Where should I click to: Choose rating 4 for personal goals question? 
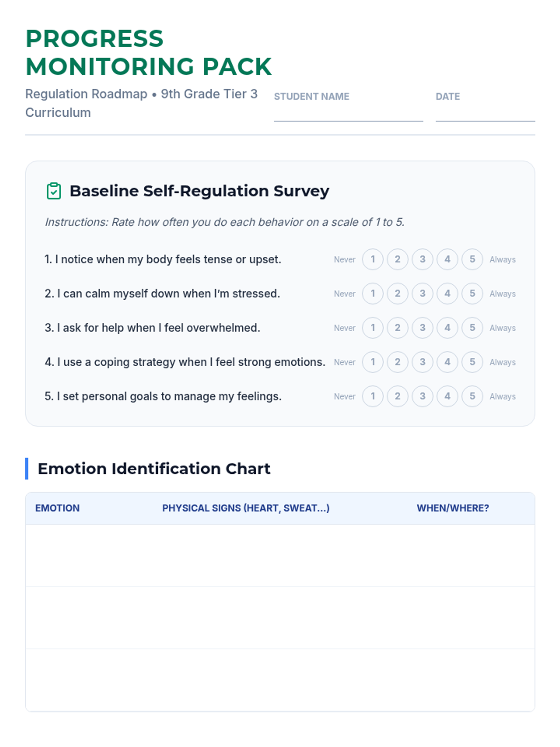[x=447, y=396]
